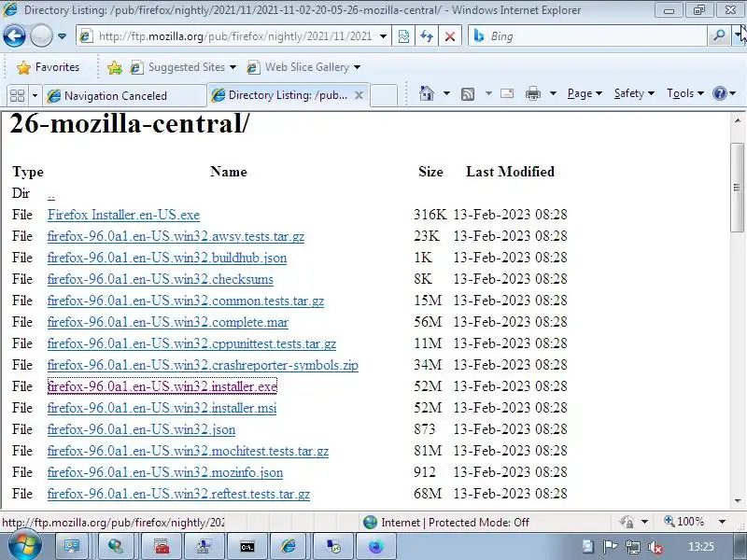Image resolution: width=747 pixels, height=560 pixels.
Task: Click the Print icon
Action: [533, 93]
